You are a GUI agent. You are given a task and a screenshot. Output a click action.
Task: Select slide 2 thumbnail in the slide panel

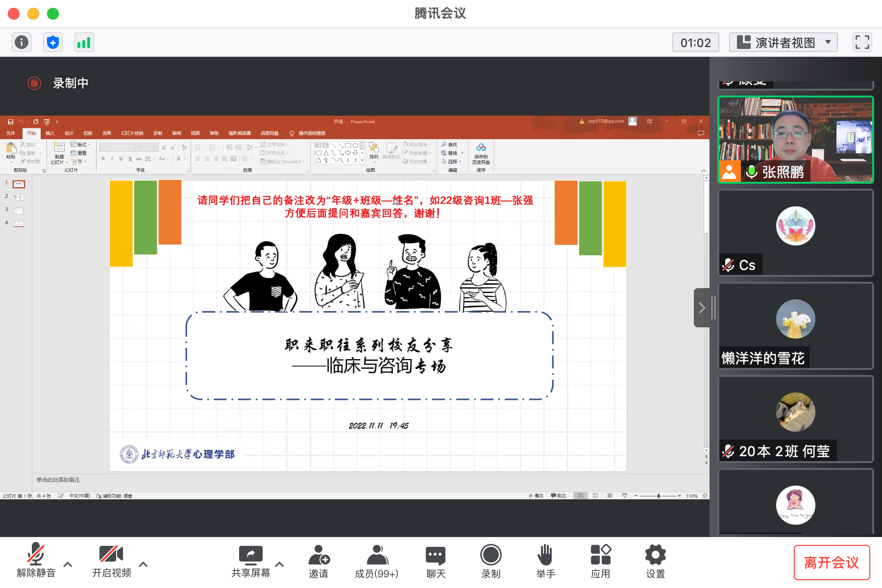coord(18,197)
